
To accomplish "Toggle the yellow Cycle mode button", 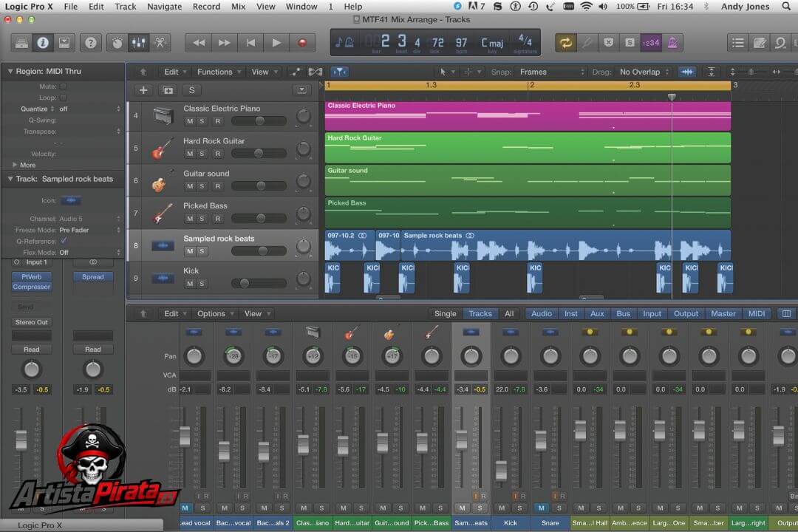I will click(565, 43).
